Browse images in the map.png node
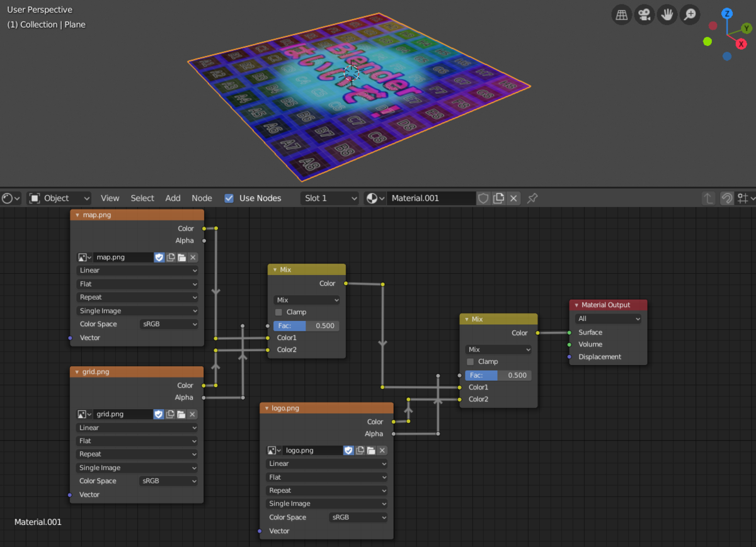Image resolution: width=756 pixels, height=547 pixels. (x=85, y=257)
